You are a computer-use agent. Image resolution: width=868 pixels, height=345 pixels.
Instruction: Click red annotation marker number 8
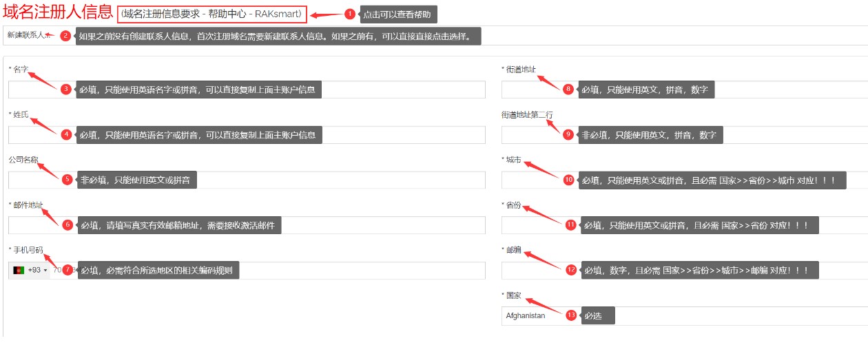568,89
